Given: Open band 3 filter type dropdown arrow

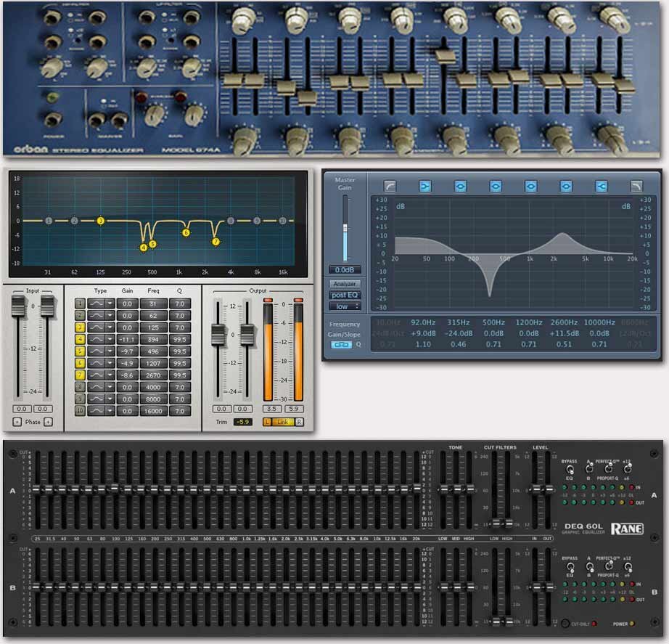Looking at the screenshot, I should 110,327.
